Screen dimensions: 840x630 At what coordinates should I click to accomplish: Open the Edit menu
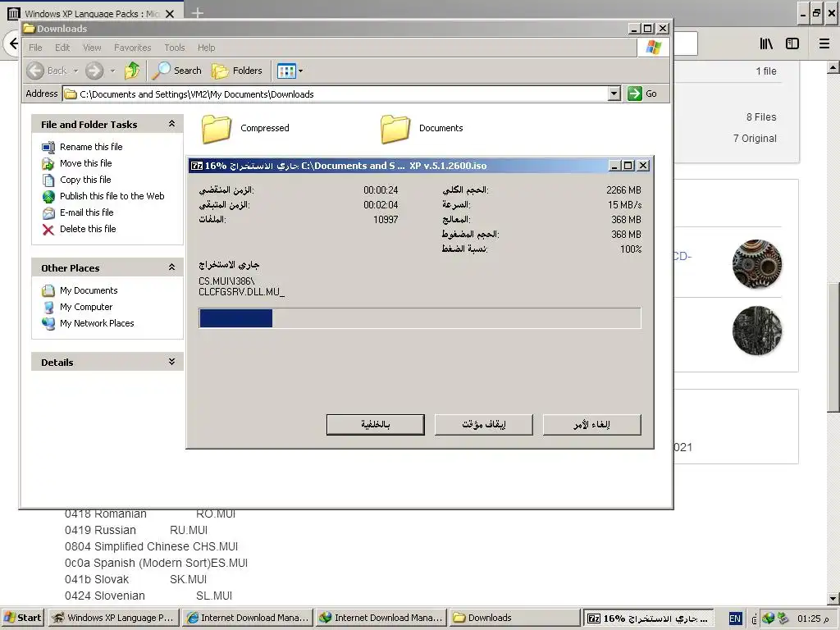tap(62, 48)
